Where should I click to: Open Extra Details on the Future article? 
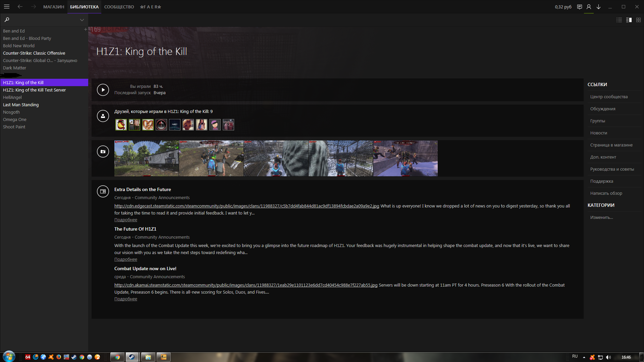tap(143, 189)
